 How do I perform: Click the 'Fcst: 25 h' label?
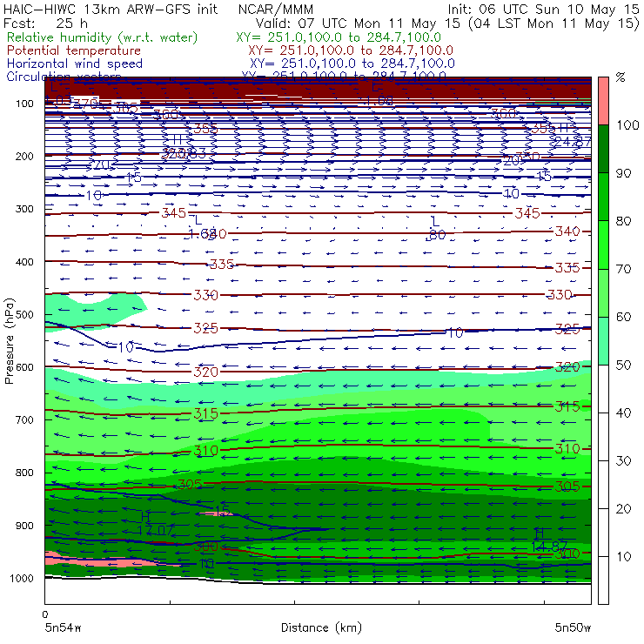coord(45,23)
